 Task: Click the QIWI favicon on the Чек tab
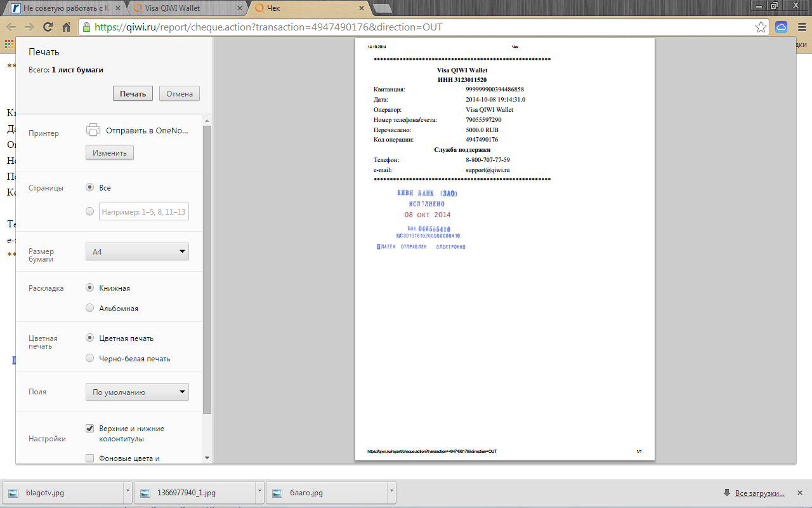pos(259,8)
